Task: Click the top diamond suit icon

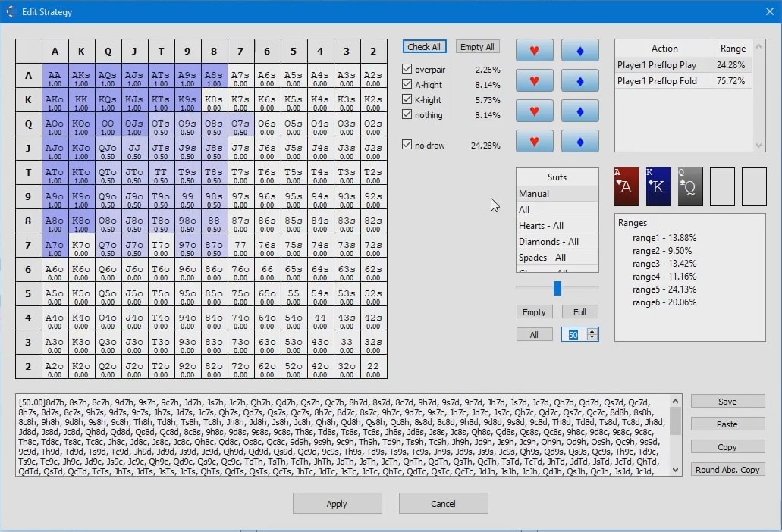Action: pyautogui.click(x=579, y=50)
